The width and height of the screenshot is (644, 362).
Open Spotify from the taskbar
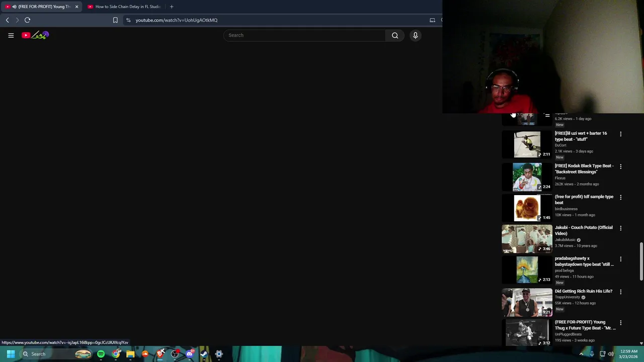(x=101, y=354)
